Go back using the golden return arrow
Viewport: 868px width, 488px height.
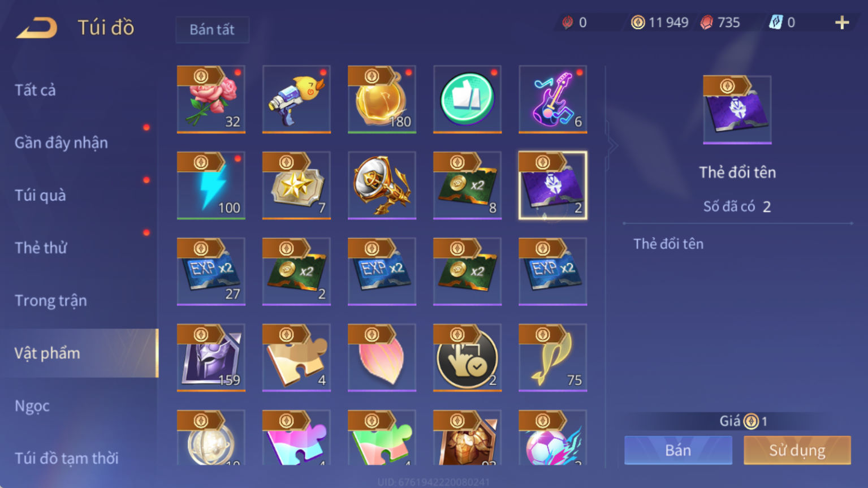click(x=37, y=28)
